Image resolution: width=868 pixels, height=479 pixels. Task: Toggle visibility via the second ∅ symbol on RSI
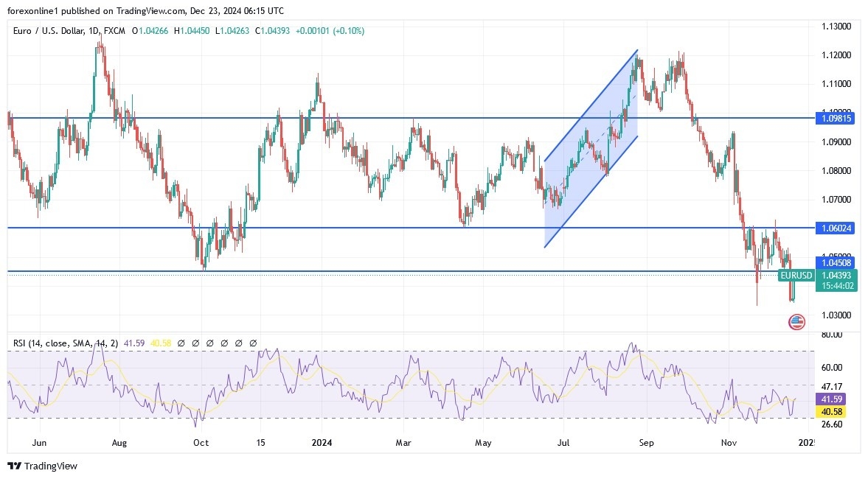[x=195, y=343]
